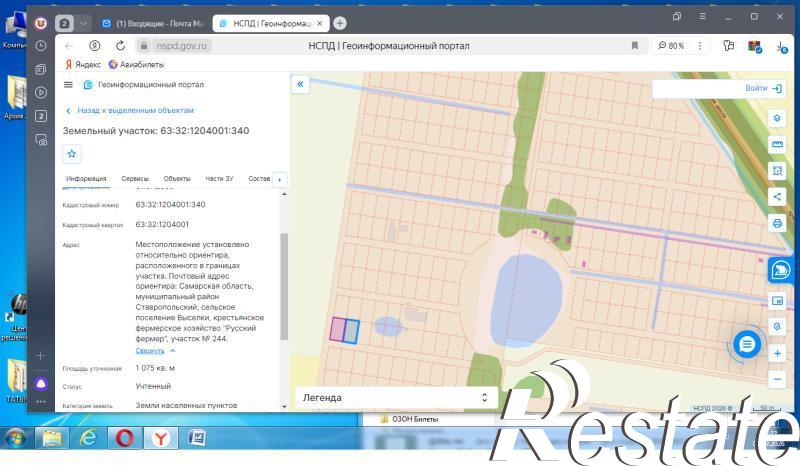Select the Информация tab

[86, 179]
